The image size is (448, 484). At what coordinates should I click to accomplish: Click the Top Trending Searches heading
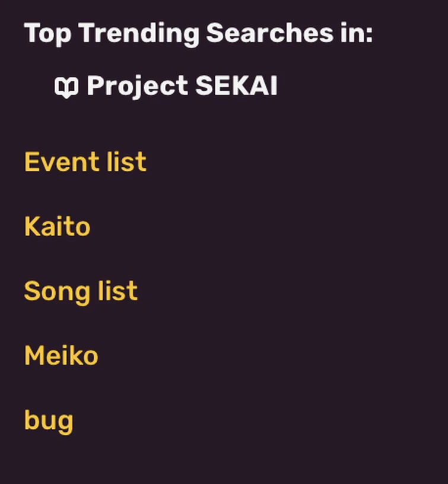click(x=199, y=33)
